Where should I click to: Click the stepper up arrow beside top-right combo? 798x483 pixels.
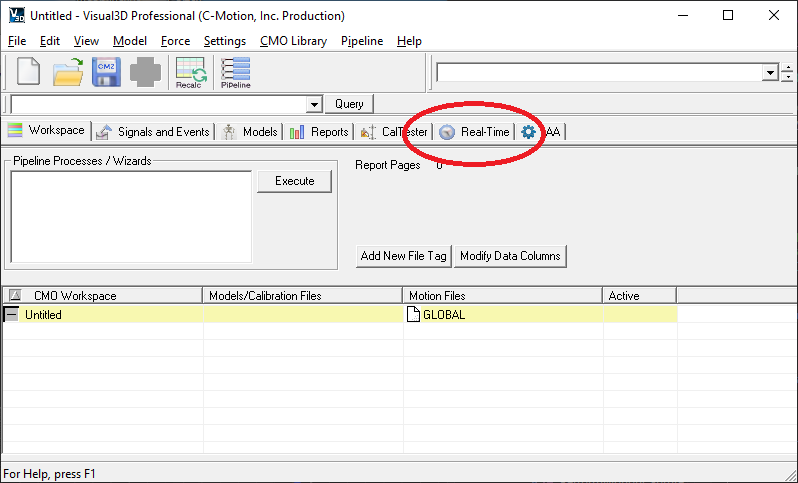click(788, 68)
